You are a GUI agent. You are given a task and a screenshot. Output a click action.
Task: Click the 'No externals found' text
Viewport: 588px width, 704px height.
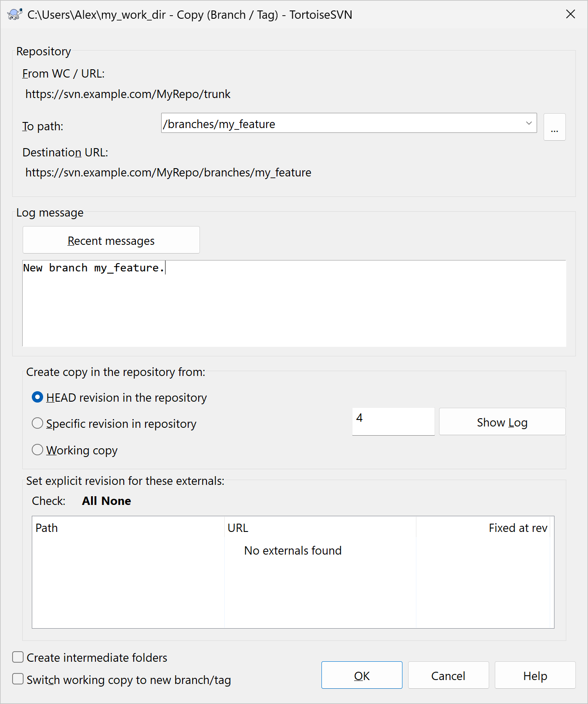[x=293, y=551]
